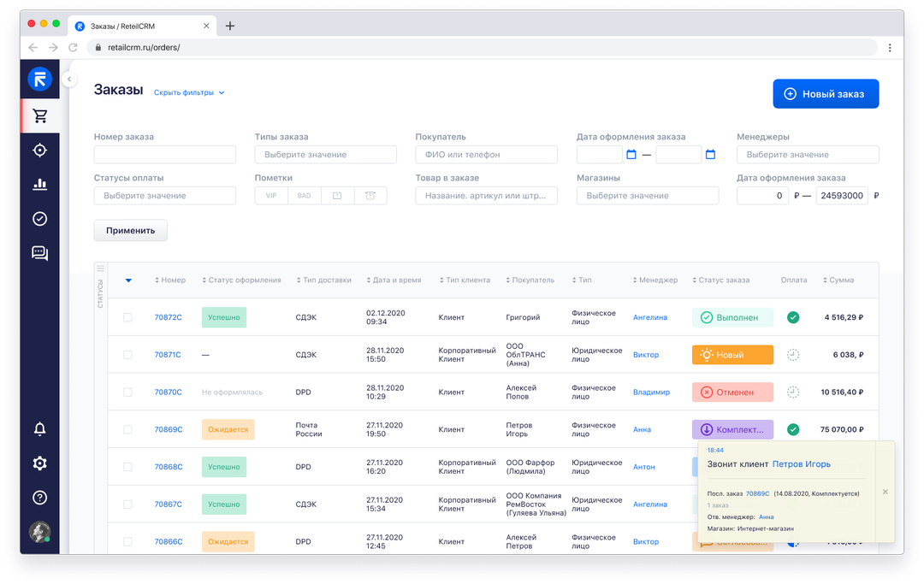
Task: Click the orange Новый status badge
Action: [731, 355]
